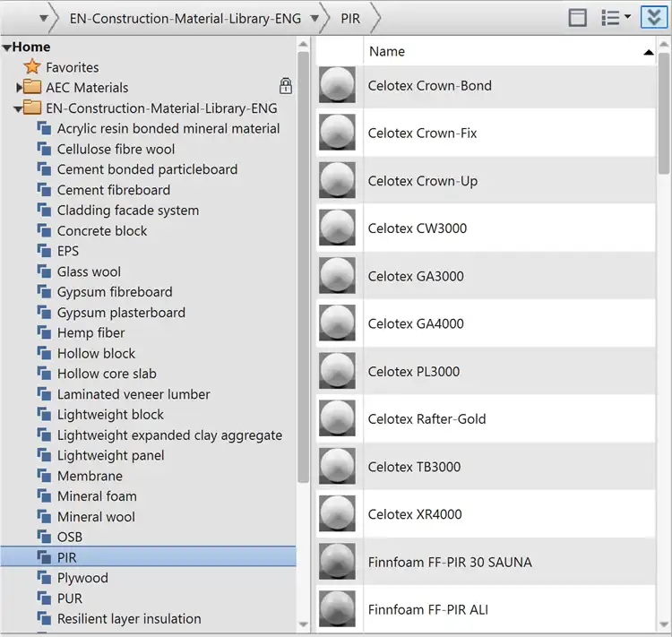Click the tree panel scrollbar thumb
The height and width of the screenshot is (637, 672).
(303, 267)
